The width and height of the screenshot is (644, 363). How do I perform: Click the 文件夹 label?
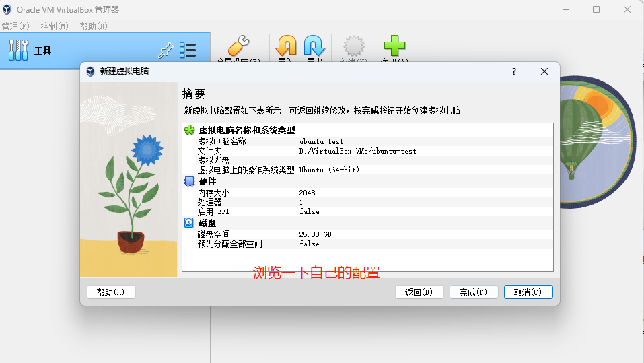point(209,152)
